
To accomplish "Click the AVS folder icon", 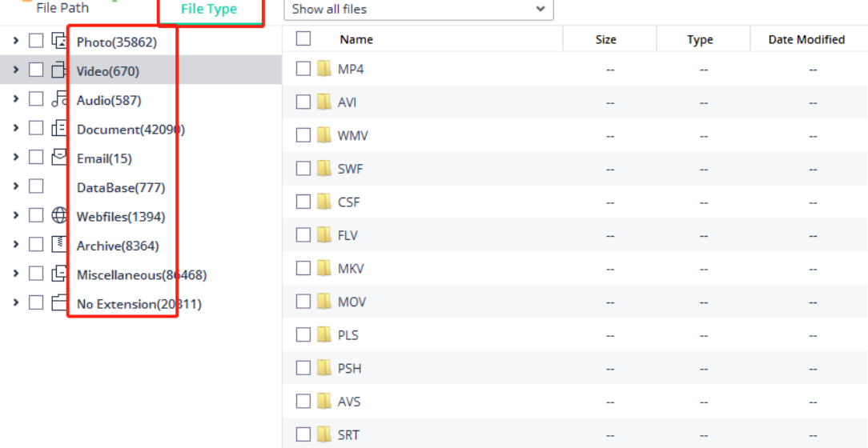I will [323, 401].
